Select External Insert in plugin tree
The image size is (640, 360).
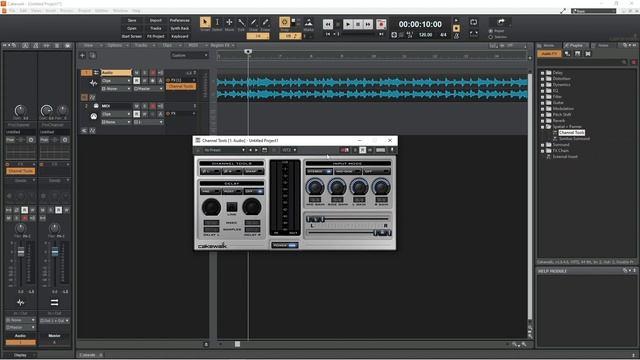click(x=565, y=156)
